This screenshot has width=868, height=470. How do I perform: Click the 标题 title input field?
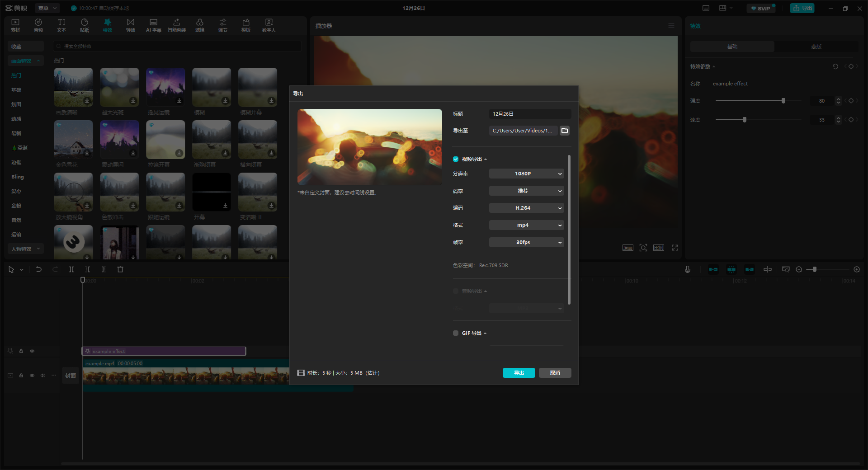(530, 114)
